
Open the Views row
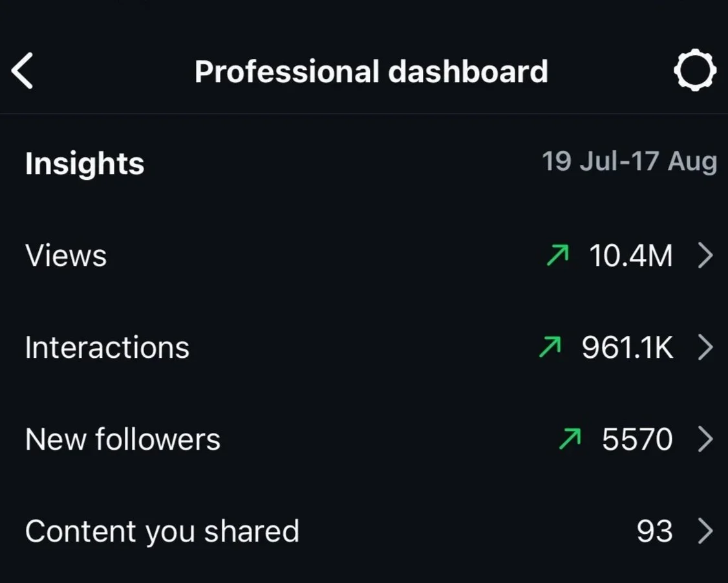pos(364,255)
